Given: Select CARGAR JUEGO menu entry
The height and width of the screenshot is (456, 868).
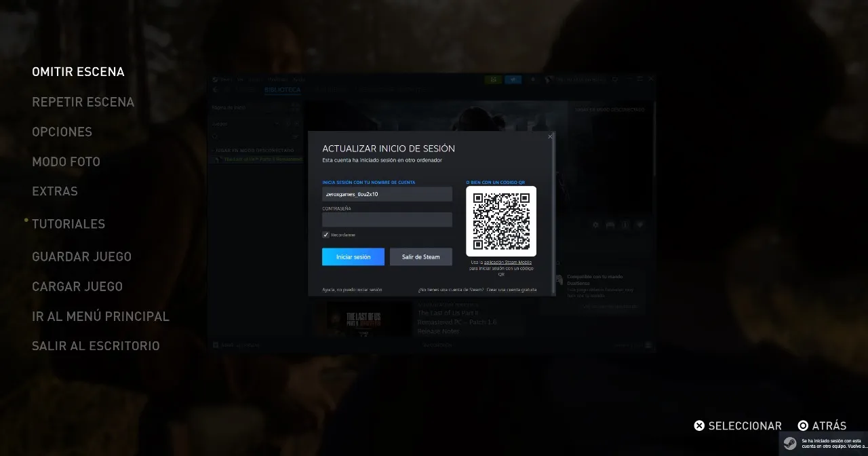Looking at the screenshot, I should click(x=77, y=286).
